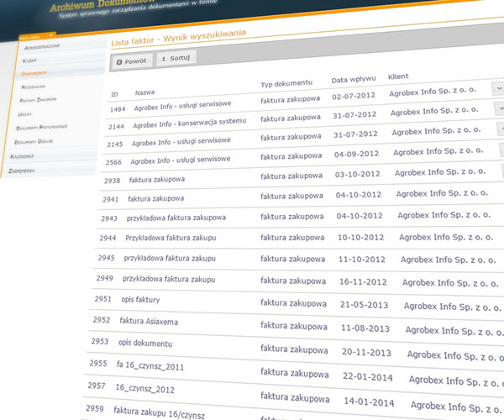504x420 pixels.
Task: Click the Klient column header
Action: tap(398, 76)
